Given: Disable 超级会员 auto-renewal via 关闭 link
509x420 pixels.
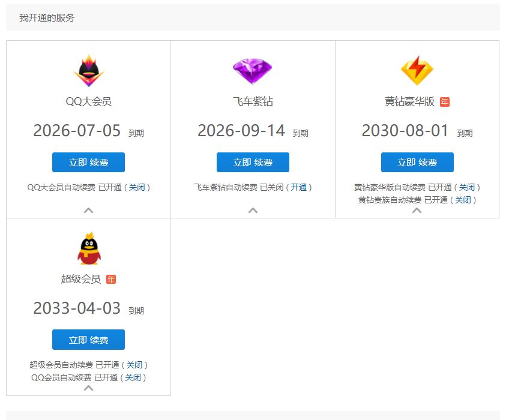Looking at the screenshot, I should coord(134,364).
